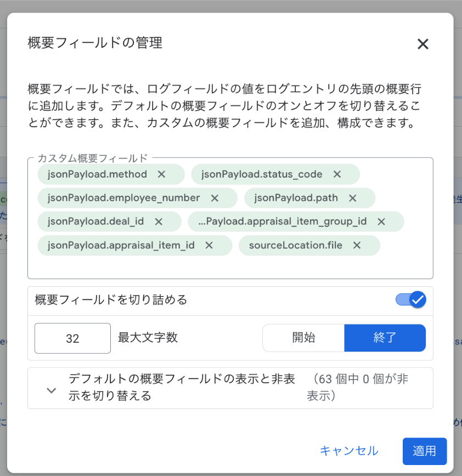Remove the sourceLocation.file chip
This screenshot has height=476, width=462.
coord(357,245)
